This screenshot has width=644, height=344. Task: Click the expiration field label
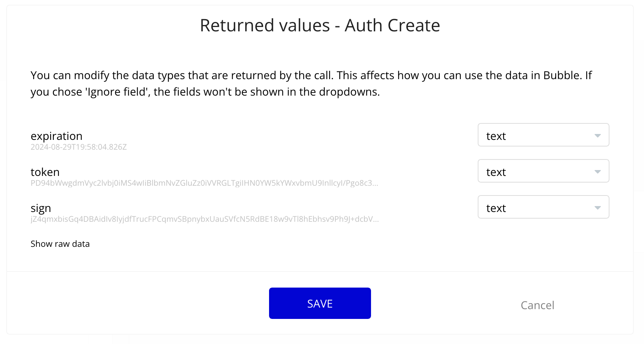point(56,136)
